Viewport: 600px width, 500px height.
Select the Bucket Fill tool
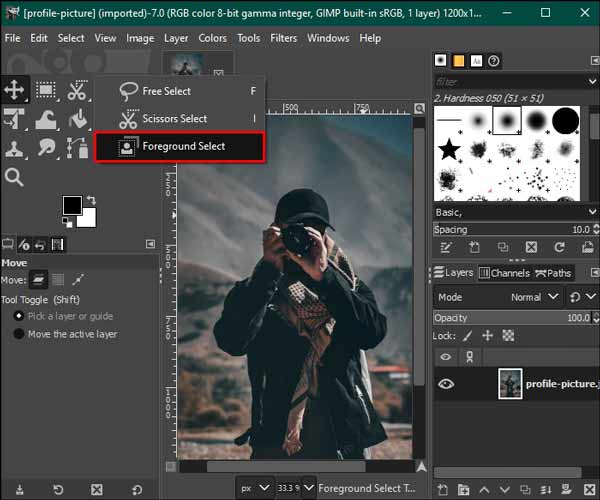77,119
